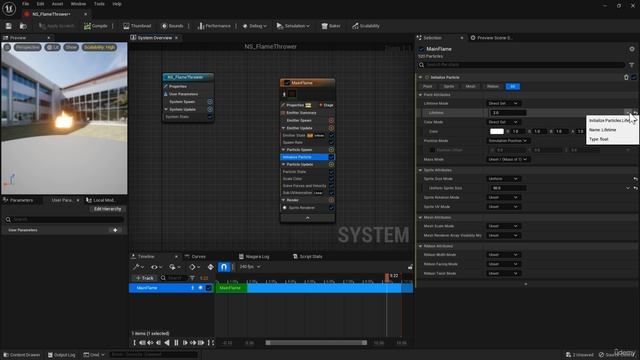The image size is (640, 360).
Task: Toggle the Particle State module checkbox
Action: pyautogui.click(x=331, y=172)
